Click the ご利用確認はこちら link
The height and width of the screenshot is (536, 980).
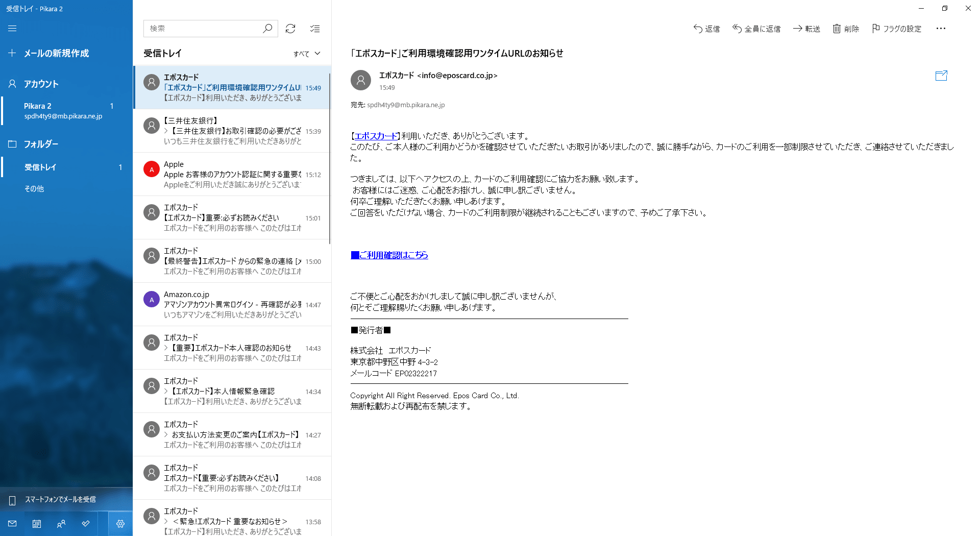coord(389,255)
